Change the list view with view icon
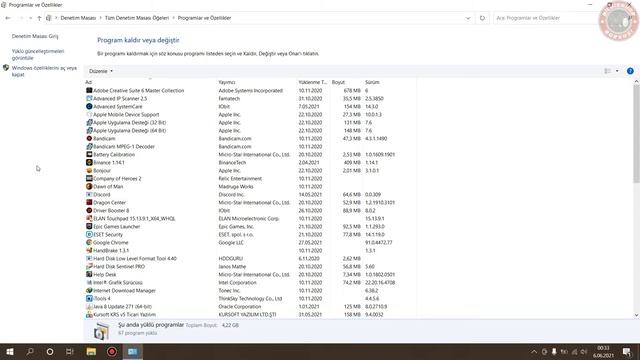Image resolution: width=640 pixels, height=360 pixels. [607, 71]
